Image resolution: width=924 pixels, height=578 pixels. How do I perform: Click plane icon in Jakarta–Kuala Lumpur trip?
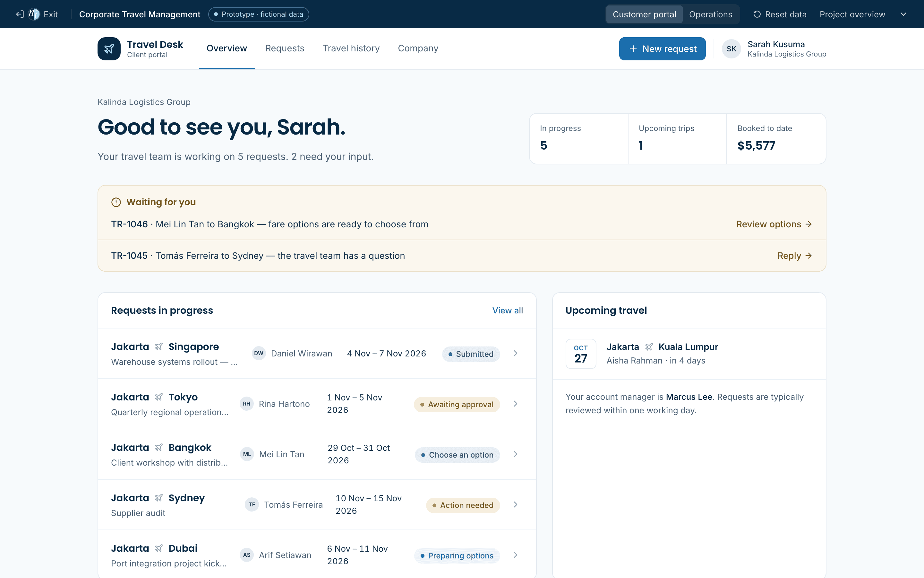(x=649, y=347)
